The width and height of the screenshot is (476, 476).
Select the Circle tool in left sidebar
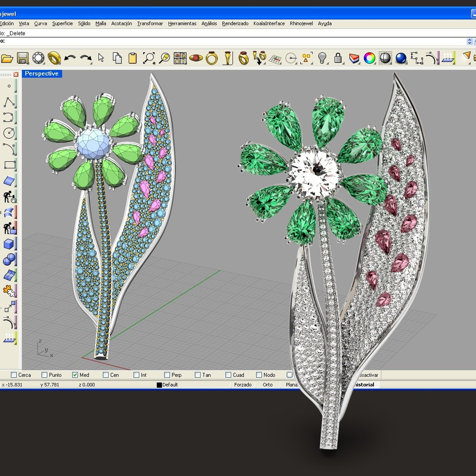pyautogui.click(x=9, y=133)
